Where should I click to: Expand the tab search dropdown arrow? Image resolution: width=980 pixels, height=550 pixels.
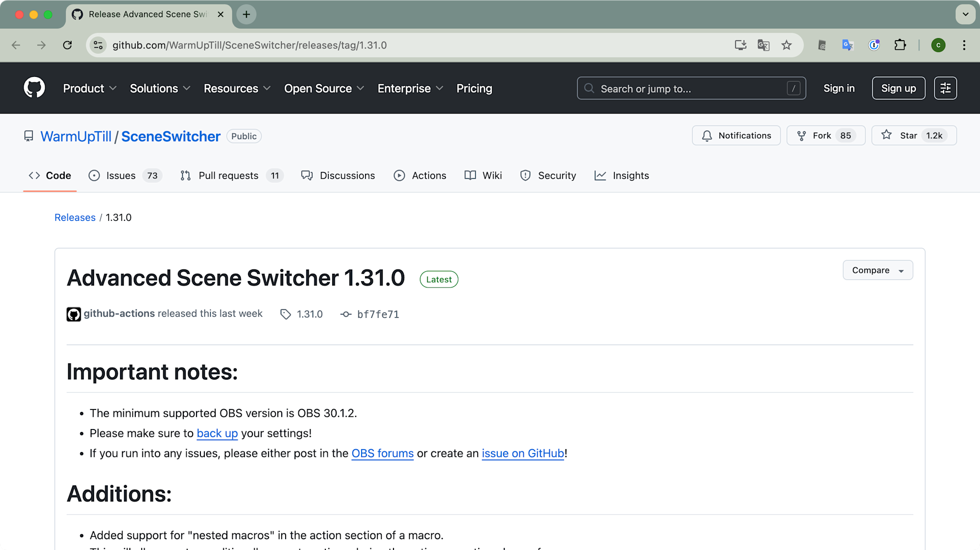click(965, 14)
